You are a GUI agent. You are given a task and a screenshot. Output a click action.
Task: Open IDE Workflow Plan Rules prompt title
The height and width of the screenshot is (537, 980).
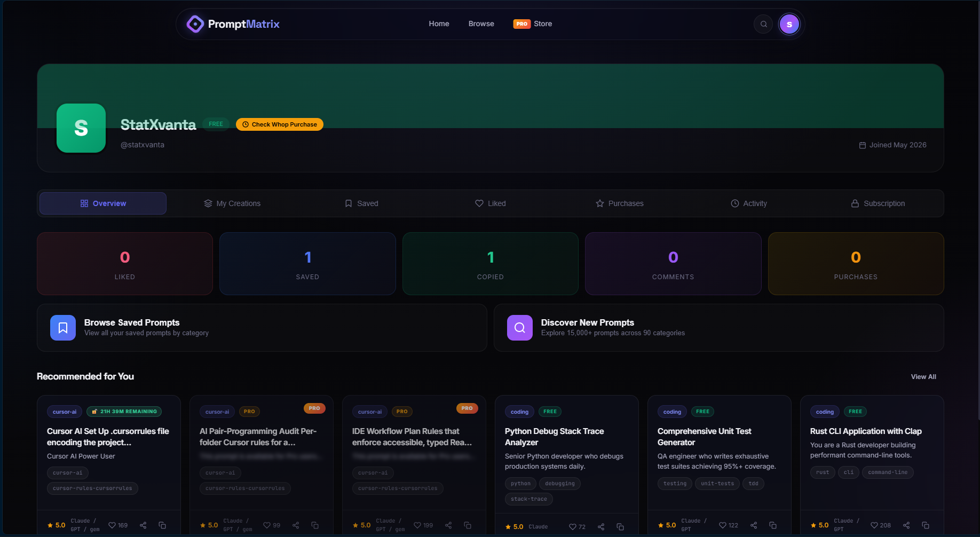pyautogui.click(x=412, y=437)
